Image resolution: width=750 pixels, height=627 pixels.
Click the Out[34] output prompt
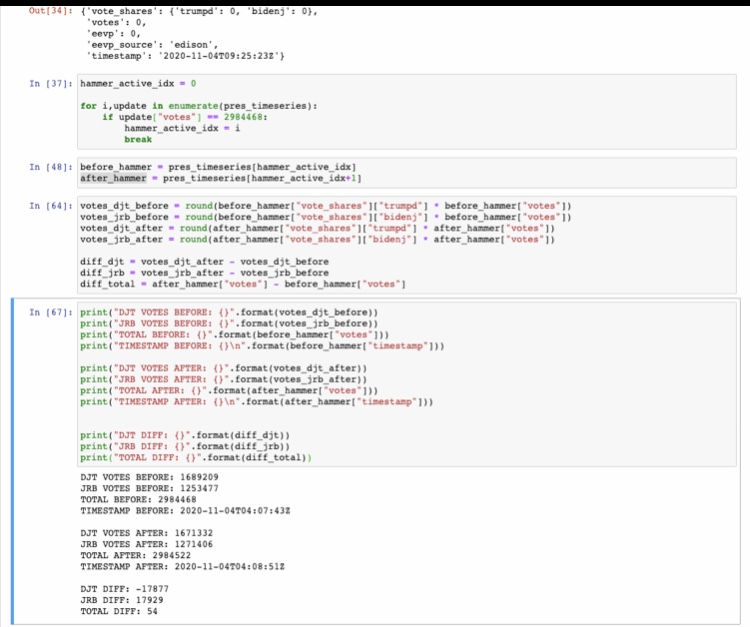(x=51, y=11)
